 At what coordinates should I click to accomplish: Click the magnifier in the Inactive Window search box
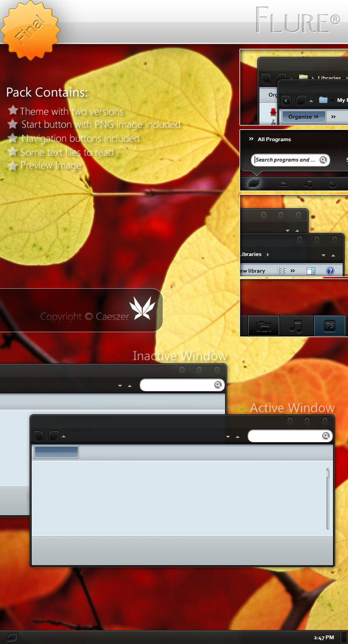coord(217,385)
